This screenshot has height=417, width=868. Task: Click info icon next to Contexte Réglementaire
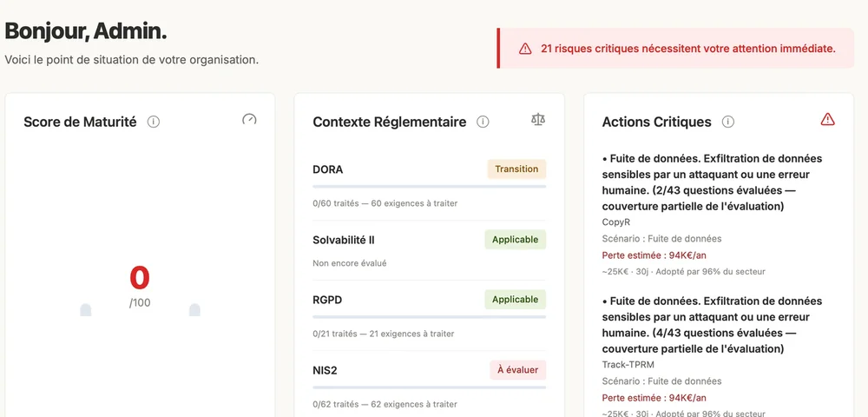coord(483,122)
